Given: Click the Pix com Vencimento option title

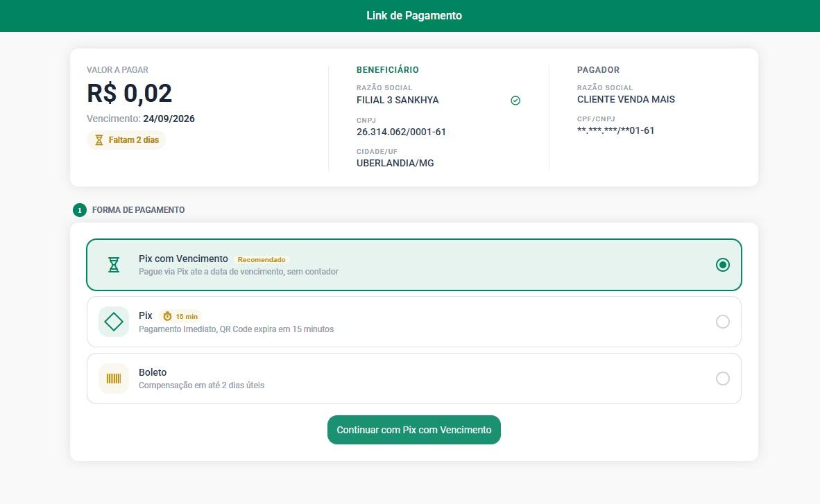Looking at the screenshot, I should pyautogui.click(x=183, y=259).
